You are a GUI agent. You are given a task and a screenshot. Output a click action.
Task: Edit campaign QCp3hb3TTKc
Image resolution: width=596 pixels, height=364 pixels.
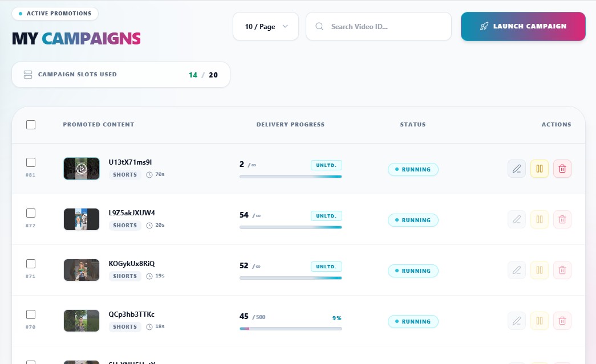(x=517, y=321)
